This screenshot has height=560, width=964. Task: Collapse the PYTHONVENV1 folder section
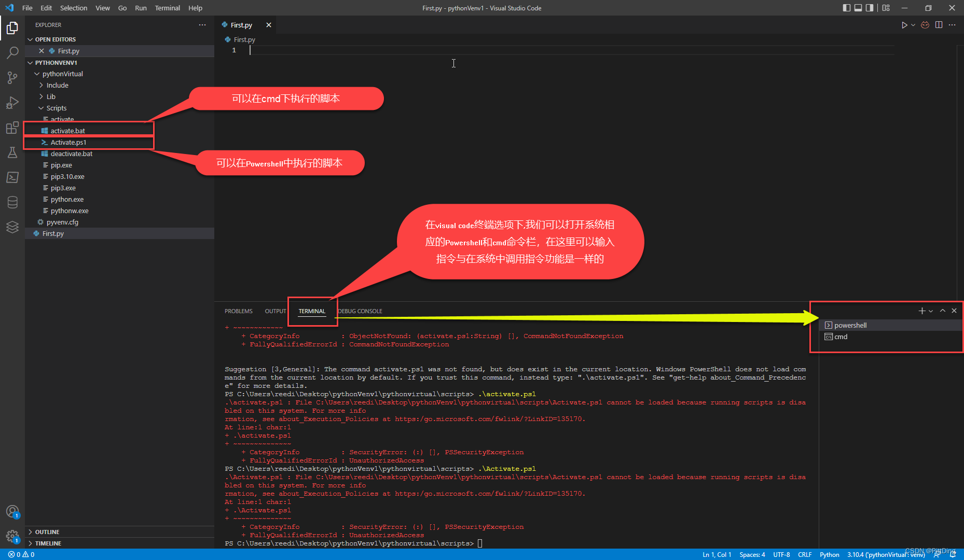(x=119, y=62)
